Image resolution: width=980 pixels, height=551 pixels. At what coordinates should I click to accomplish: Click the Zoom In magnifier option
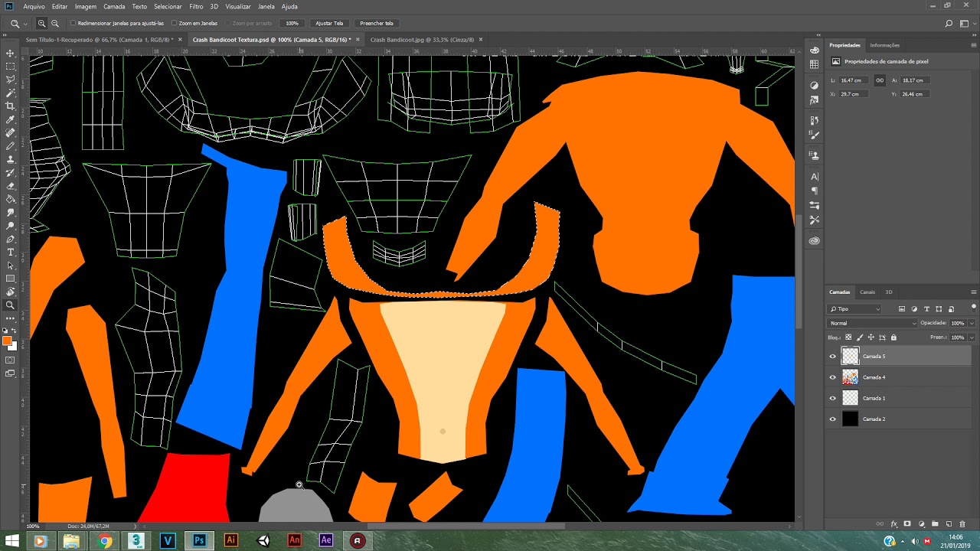pyautogui.click(x=41, y=23)
